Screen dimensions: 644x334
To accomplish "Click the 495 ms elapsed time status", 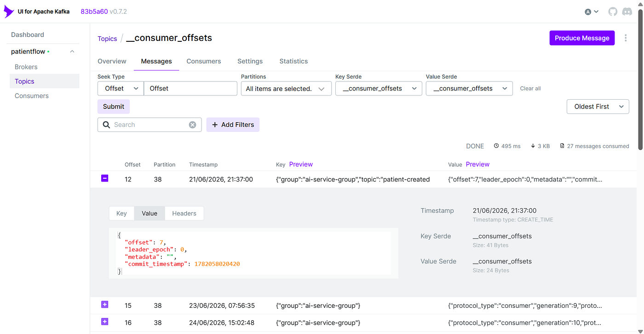I will pos(507,146).
